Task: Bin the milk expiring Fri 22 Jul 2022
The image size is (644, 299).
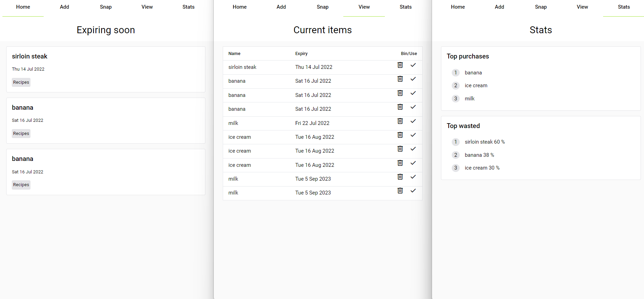Action: (x=400, y=121)
